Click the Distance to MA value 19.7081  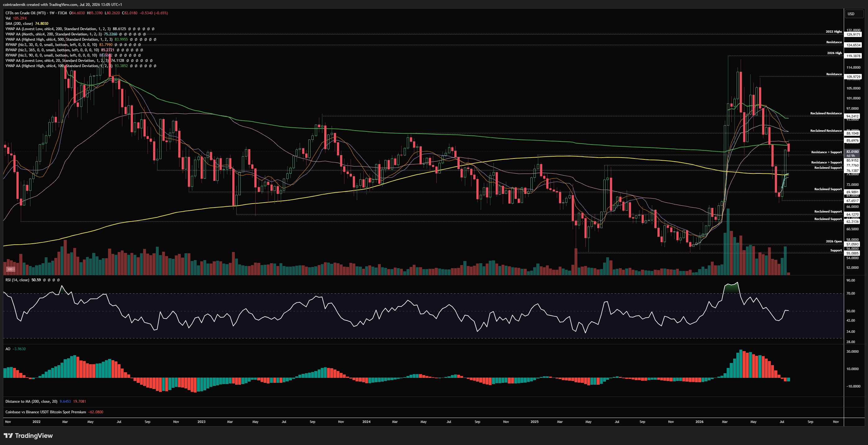click(80, 401)
